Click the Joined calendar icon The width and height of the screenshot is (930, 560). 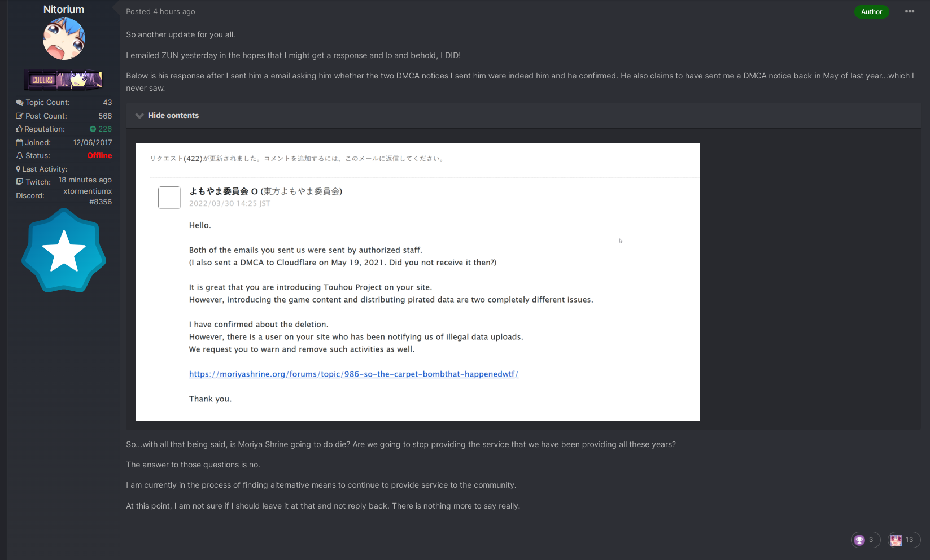click(x=19, y=142)
